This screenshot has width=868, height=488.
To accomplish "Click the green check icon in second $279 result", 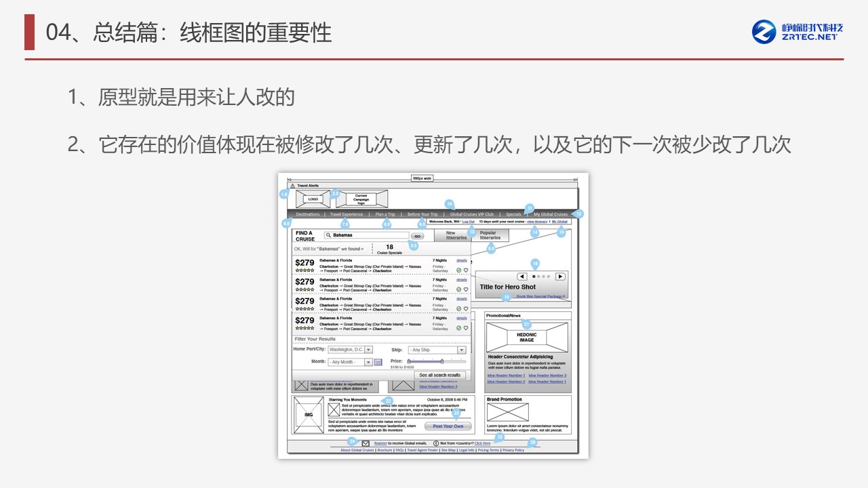I will point(458,289).
